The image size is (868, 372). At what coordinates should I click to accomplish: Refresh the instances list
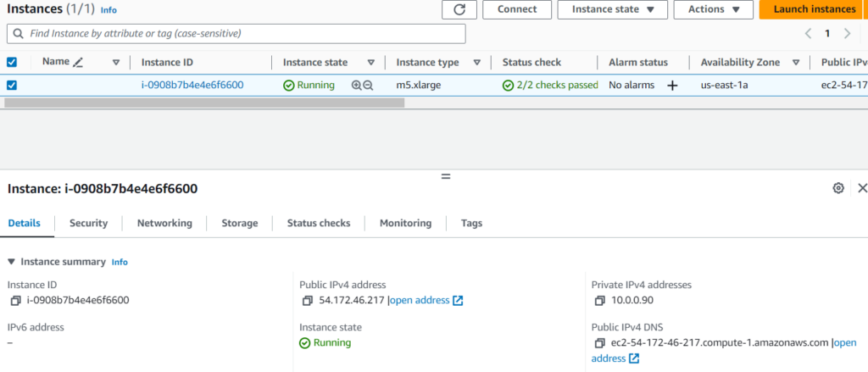[x=459, y=9]
